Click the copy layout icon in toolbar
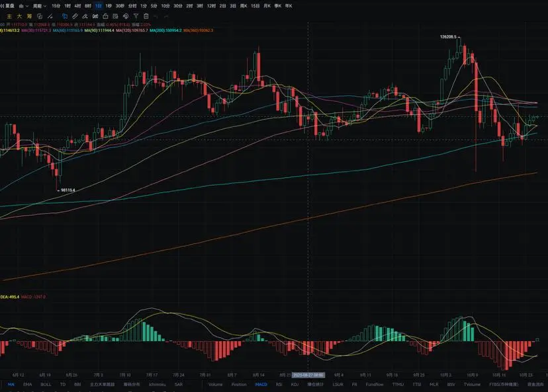Screen dimensions: 548x392 (40, 17)
